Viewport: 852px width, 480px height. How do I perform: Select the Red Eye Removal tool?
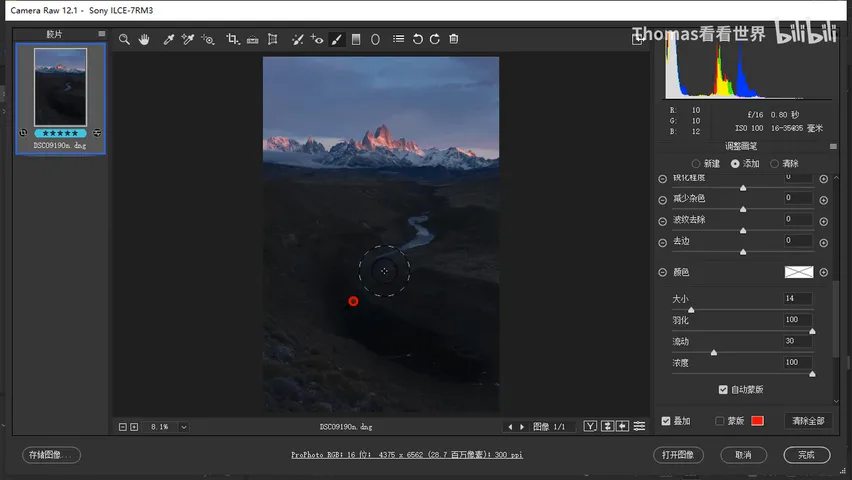click(317, 39)
